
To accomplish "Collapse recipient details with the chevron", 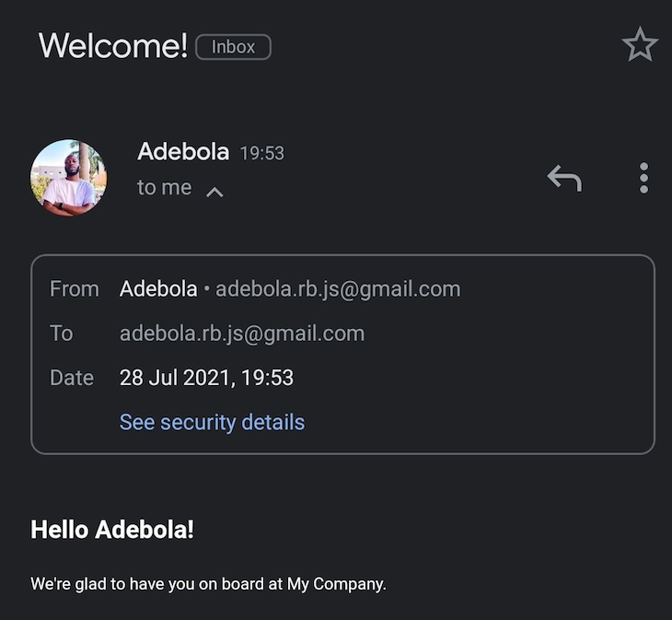I will pyautogui.click(x=214, y=192).
